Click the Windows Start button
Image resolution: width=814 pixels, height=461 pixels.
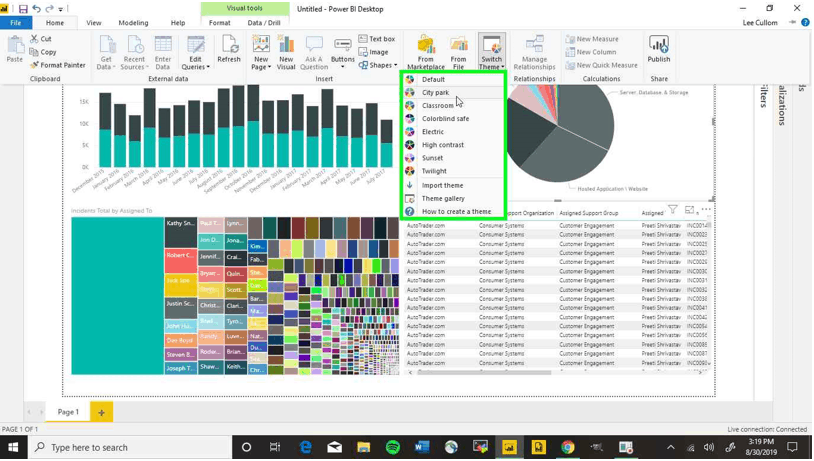(13, 448)
